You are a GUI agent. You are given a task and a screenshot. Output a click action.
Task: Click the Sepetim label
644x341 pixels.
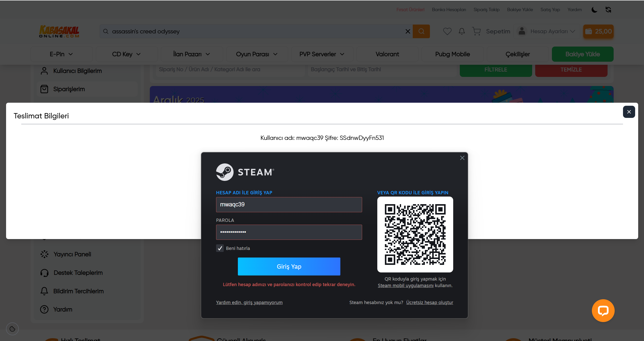click(x=498, y=31)
